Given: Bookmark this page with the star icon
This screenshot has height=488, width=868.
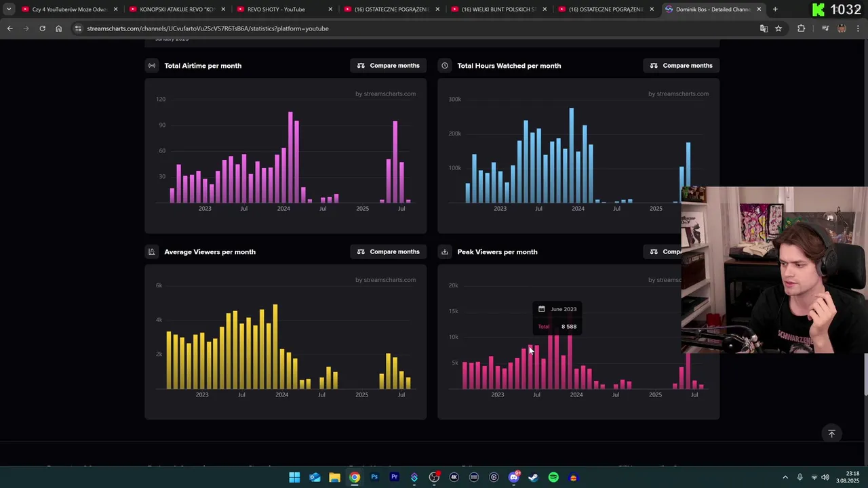Looking at the screenshot, I should point(778,28).
